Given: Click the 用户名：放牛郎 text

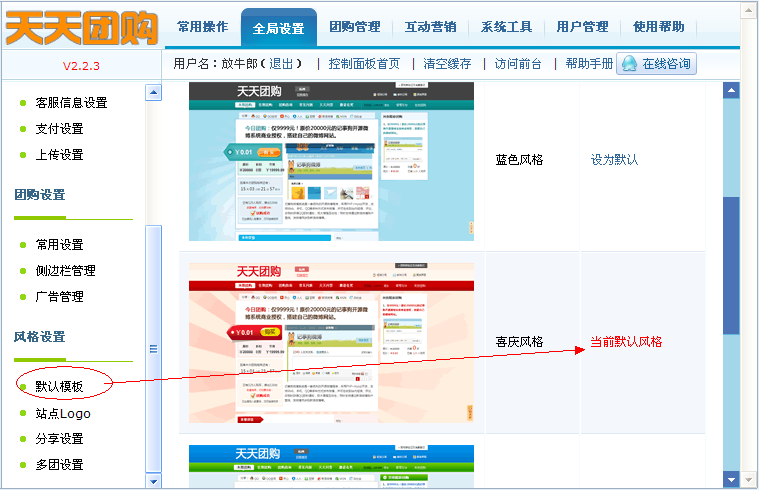Looking at the screenshot, I should coord(215,63).
